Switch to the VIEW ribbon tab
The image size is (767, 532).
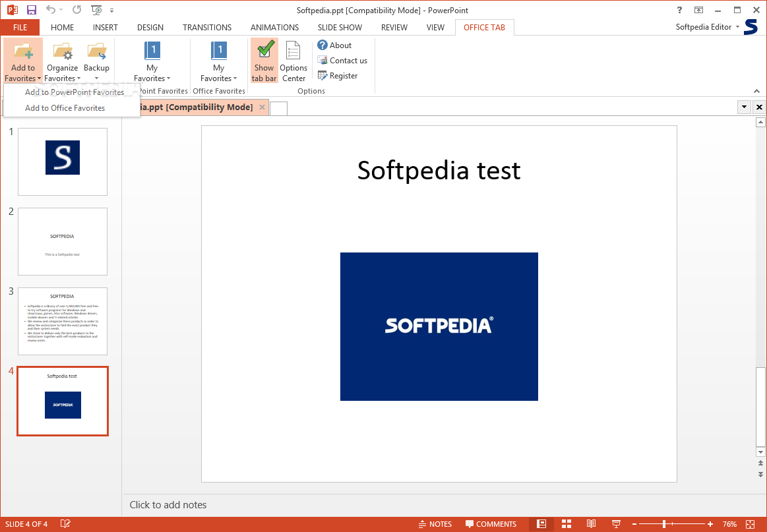(x=435, y=28)
